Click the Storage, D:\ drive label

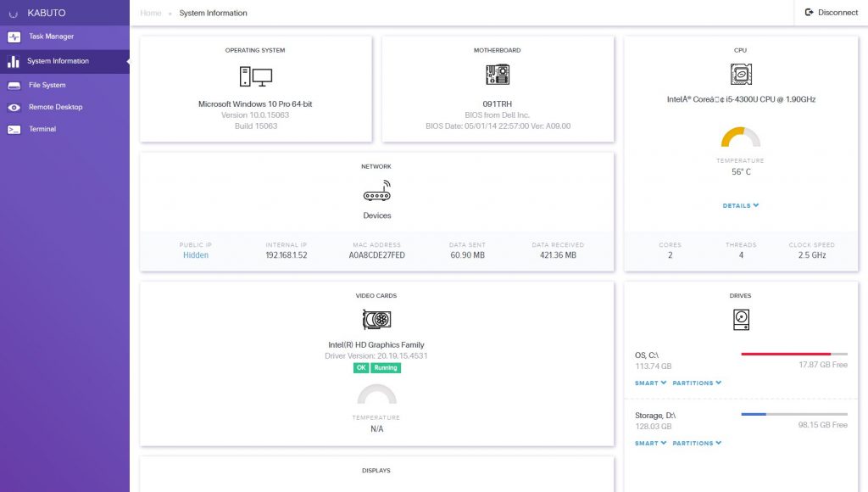point(655,415)
